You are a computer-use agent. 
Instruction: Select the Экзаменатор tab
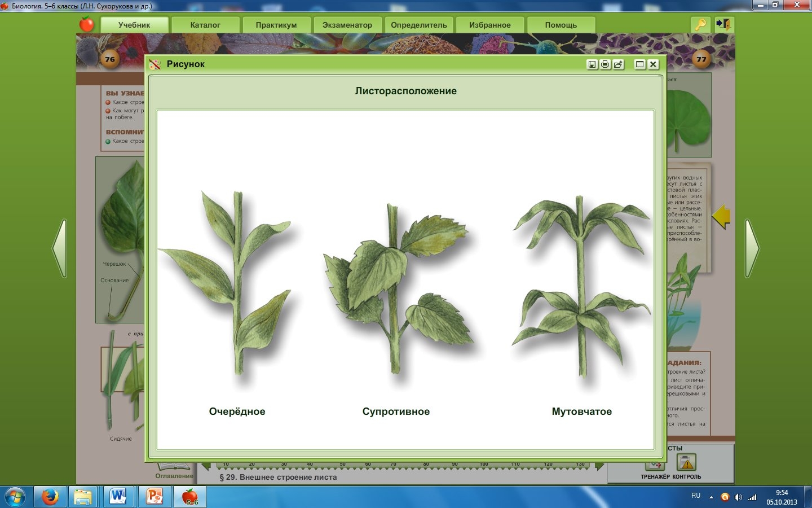[x=347, y=25]
